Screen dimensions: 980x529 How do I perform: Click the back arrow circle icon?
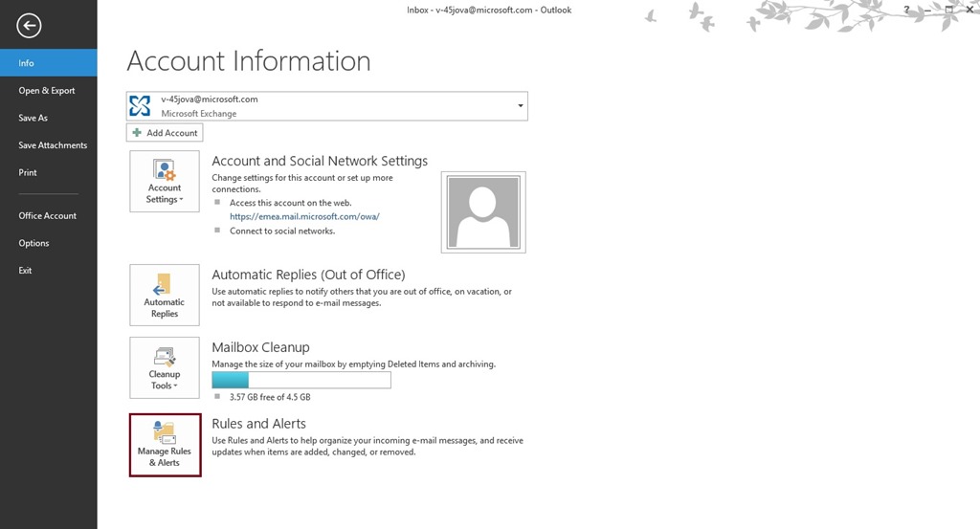[x=29, y=26]
